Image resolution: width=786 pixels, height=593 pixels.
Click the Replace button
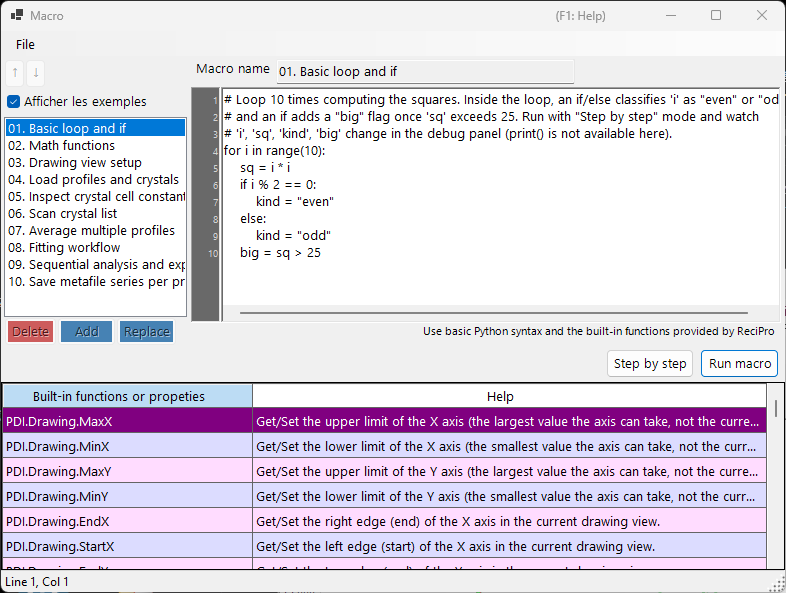pyautogui.click(x=146, y=332)
